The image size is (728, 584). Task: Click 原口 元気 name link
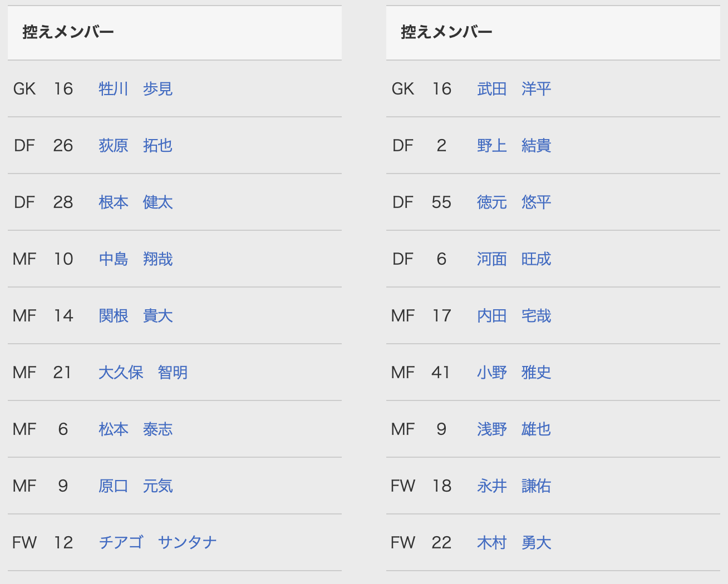pos(135,486)
